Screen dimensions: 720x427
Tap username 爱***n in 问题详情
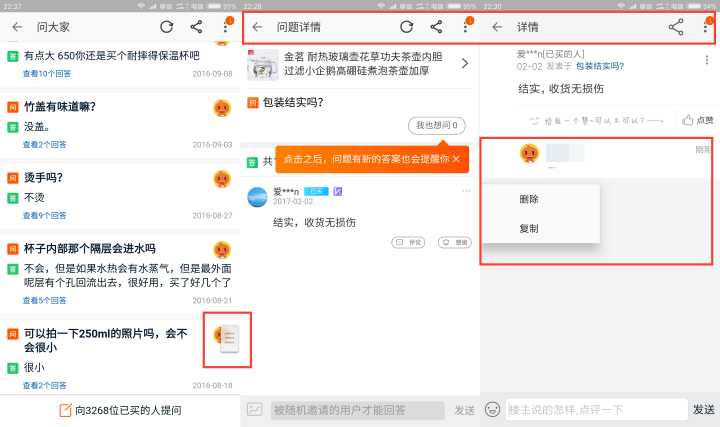coord(286,191)
